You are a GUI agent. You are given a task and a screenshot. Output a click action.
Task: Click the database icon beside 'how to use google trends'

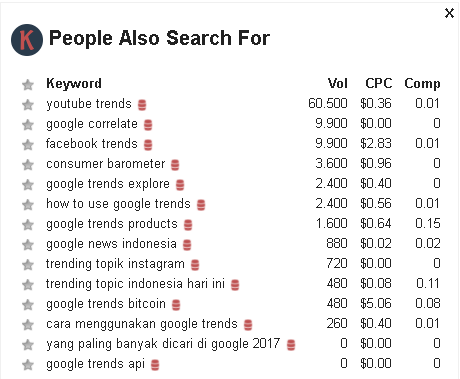[x=201, y=205]
